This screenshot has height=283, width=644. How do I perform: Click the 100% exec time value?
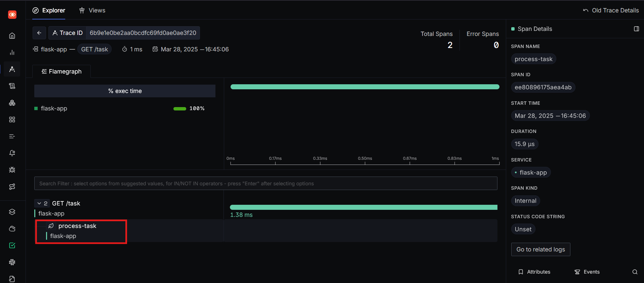[197, 108]
